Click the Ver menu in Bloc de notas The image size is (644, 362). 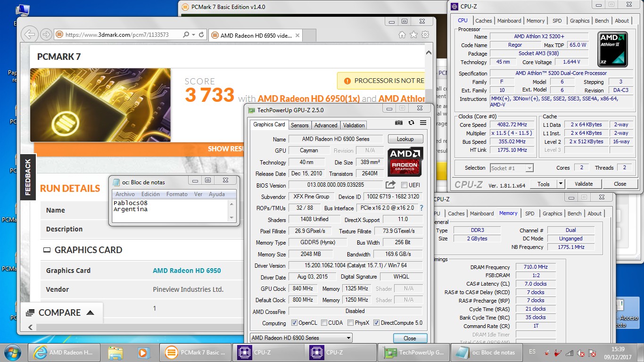198,194
